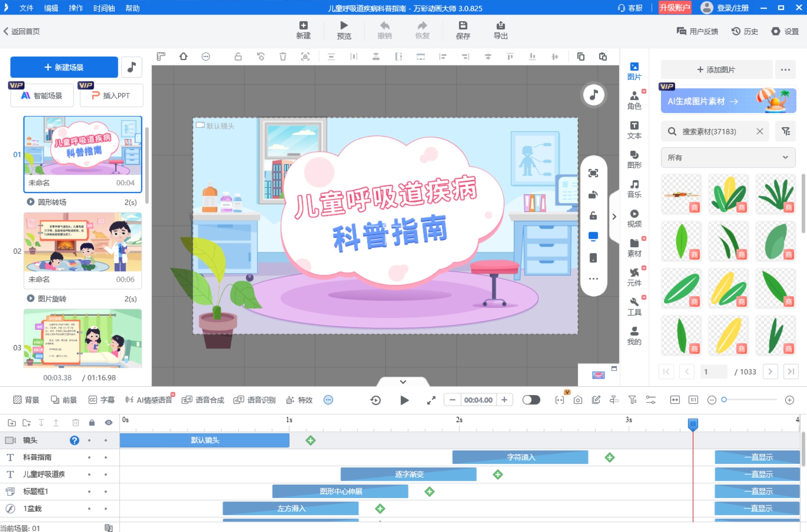Select the 文本 (text) panel
This screenshot has width=807, height=532.
pos(635,130)
